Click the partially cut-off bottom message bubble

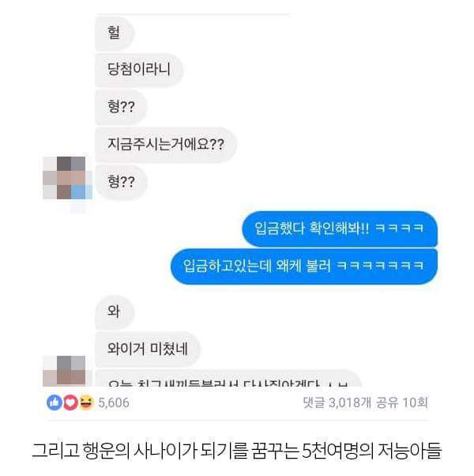pyautogui.click(x=228, y=378)
